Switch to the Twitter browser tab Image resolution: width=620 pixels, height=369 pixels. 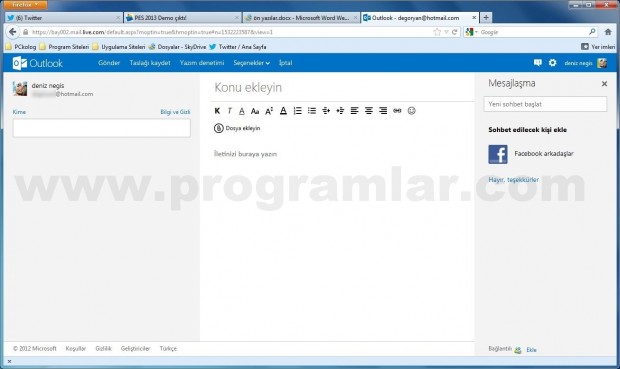tap(63, 18)
